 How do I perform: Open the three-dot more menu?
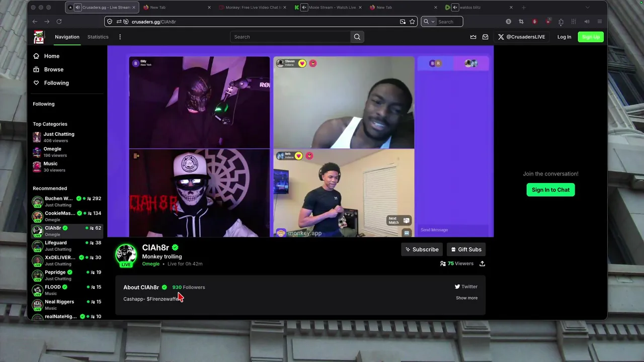click(120, 37)
